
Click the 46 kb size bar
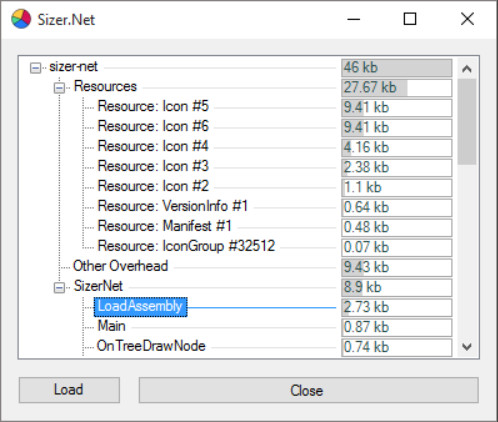(397, 68)
